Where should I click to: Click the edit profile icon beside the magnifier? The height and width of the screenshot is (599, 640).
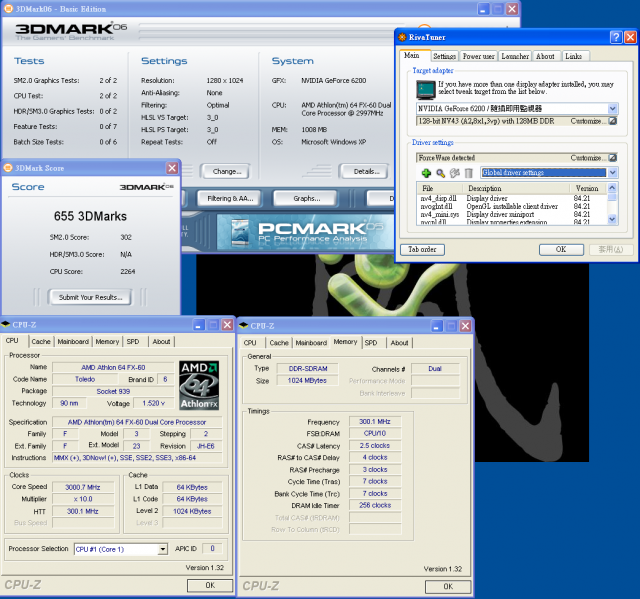pos(455,173)
